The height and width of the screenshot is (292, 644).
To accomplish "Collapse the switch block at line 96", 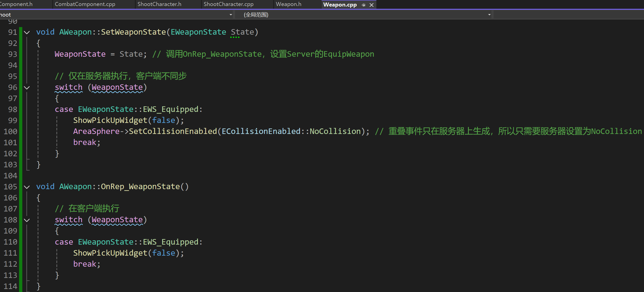I will pyautogui.click(x=27, y=88).
